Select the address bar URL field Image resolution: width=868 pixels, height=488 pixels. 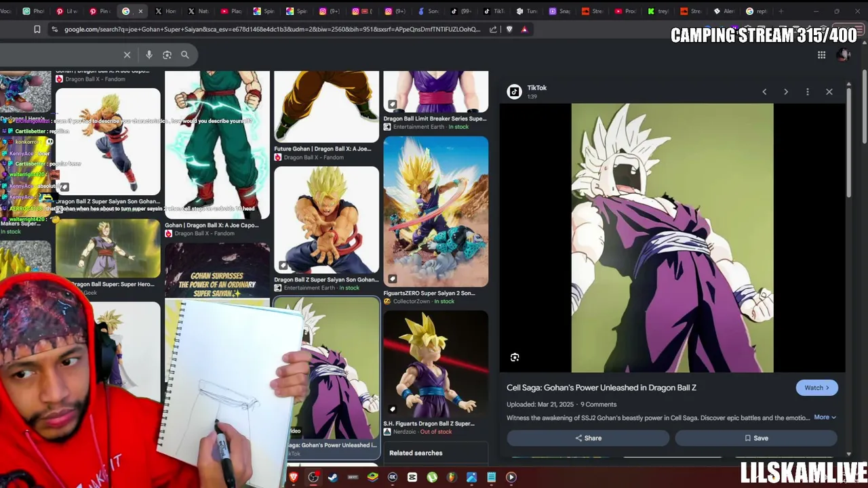(272, 29)
